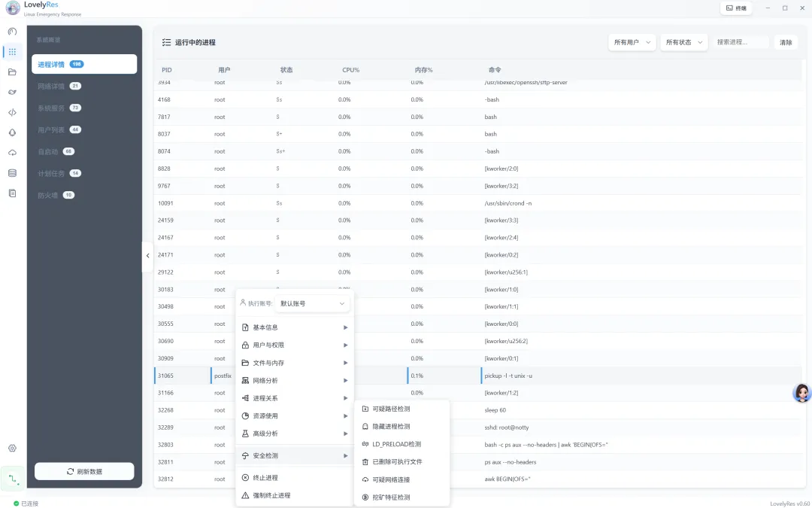The image size is (812, 508).
Task: Open the bell alert rail icon
Action: pyautogui.click(x=12, y=132)
